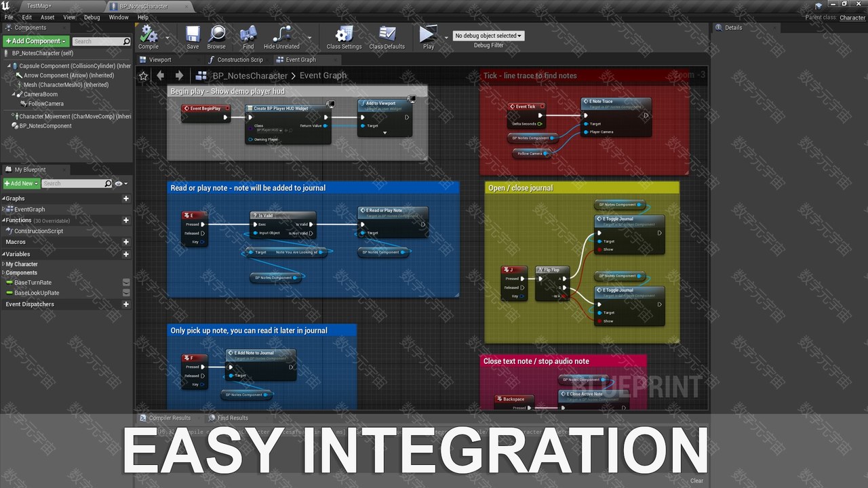Viewport: 868px width, 488px height.
Task: Open the debug object selection dropdown
Action: point(488,36)
